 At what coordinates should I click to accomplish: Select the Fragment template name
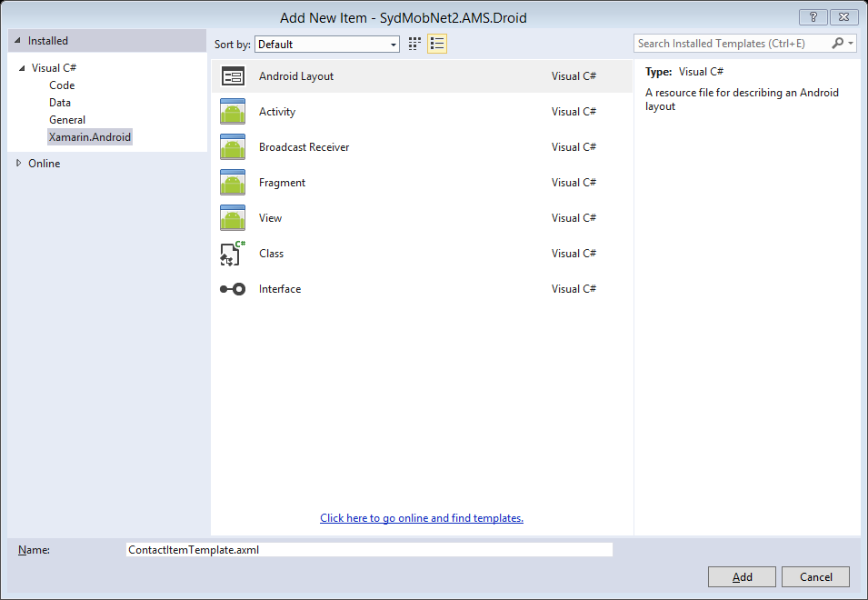pyautogui.click(x=282, y=183)
